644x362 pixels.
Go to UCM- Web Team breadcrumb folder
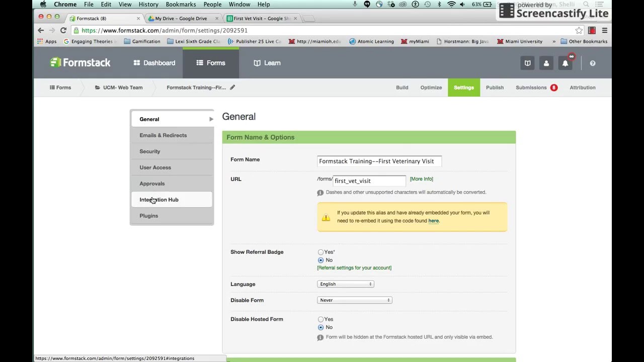tap(119, 87)
